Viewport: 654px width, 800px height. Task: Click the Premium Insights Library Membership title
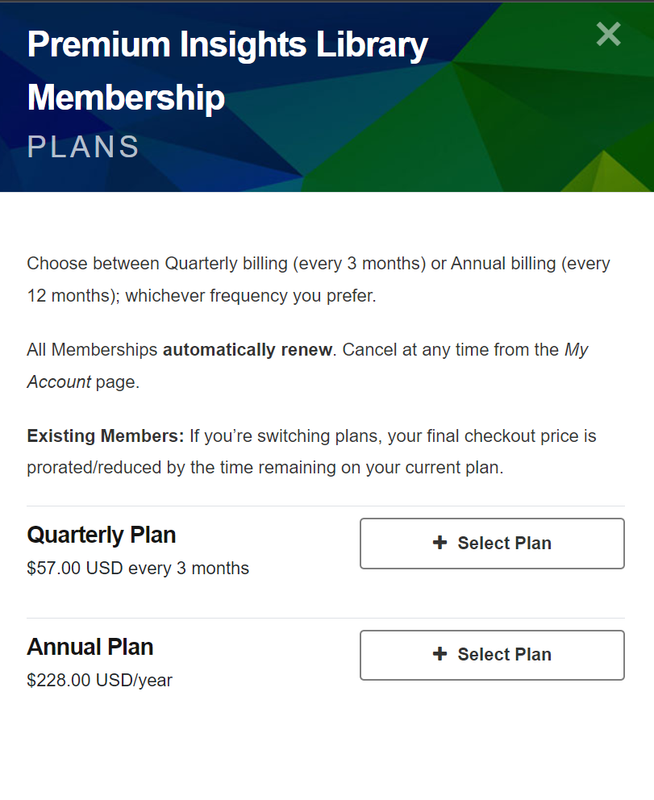228,70
